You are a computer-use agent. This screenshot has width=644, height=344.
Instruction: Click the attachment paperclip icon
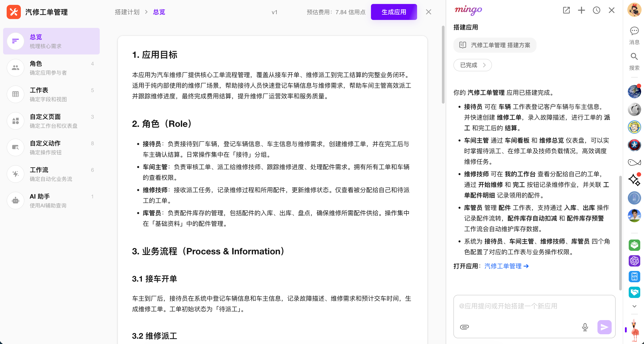464,327
